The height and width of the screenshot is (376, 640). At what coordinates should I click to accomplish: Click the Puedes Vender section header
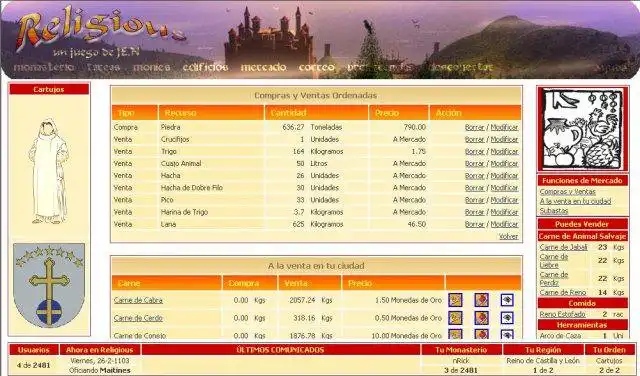582,224
